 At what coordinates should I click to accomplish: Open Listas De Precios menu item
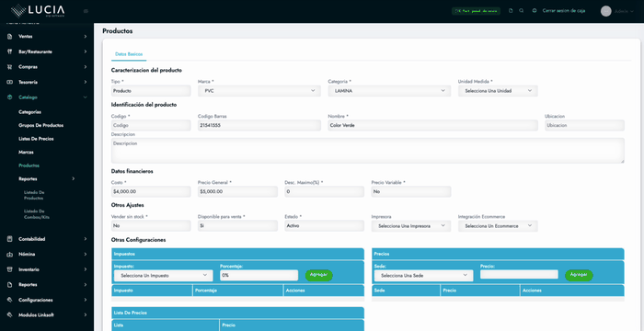tap(36, 139)
